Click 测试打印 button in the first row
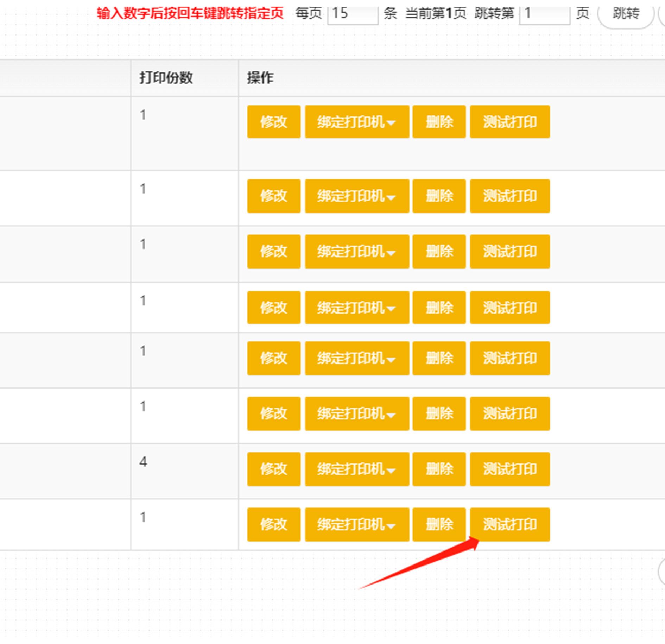This screenshot has height=644, width=665. coord(509,122)
